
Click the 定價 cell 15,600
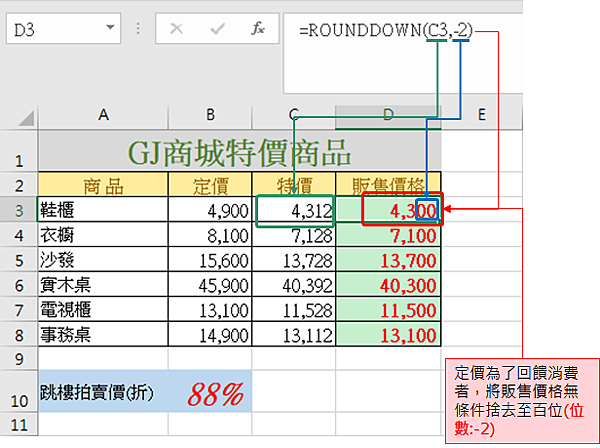[210, 259]
